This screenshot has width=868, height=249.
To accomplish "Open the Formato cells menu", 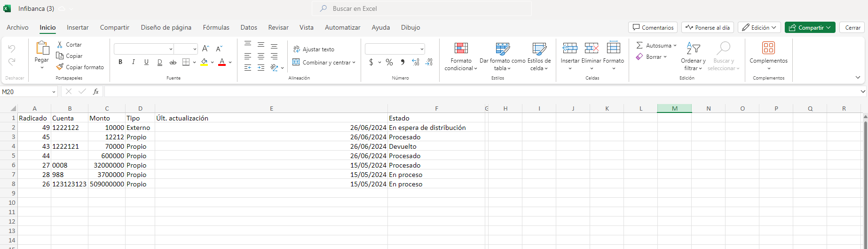I will [x=614, y=56].
